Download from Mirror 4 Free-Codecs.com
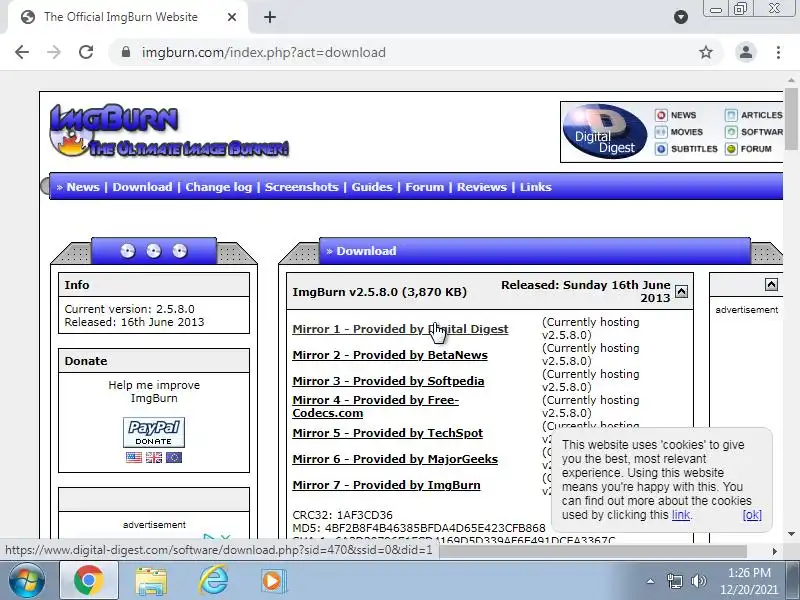This screenshot has height=600, width=800. [376, 407]
